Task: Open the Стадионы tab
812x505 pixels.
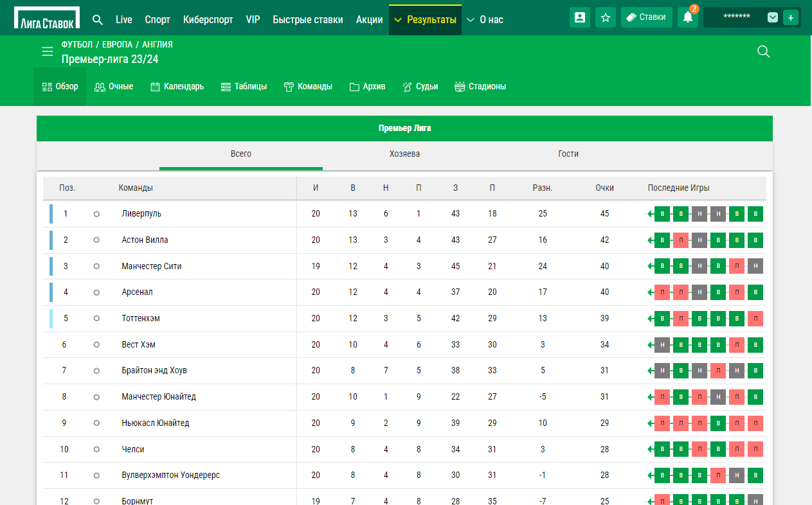Action: (x=480, y=87)
